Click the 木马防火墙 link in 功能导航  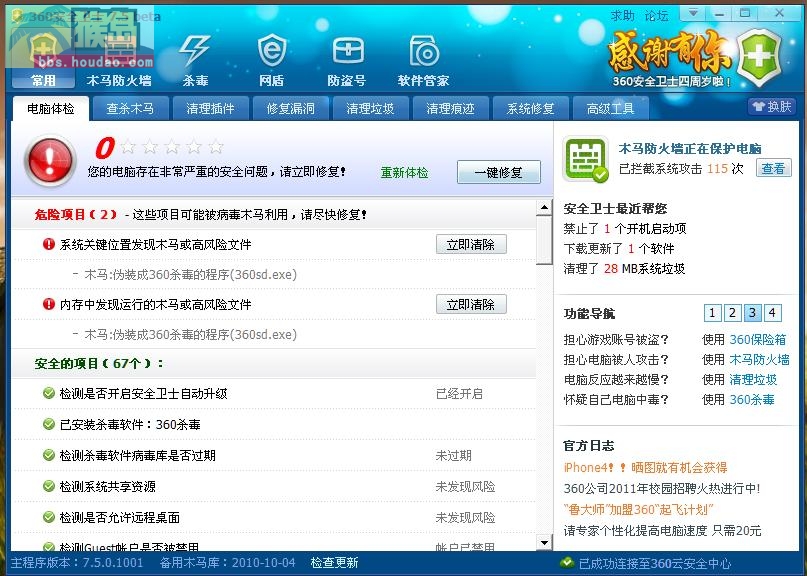(x=760, y=359)
